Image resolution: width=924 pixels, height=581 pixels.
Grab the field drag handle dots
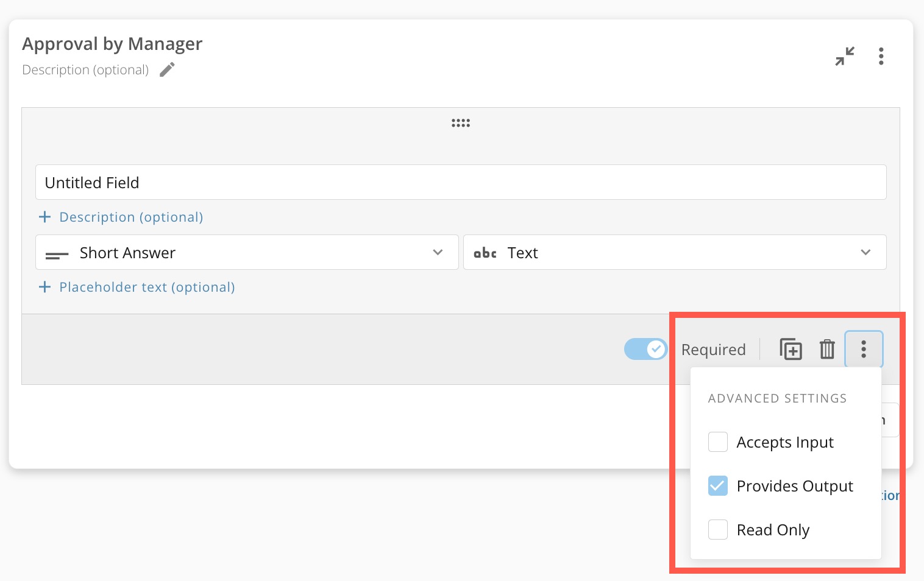pyautogui.click(x=460, y=123)
